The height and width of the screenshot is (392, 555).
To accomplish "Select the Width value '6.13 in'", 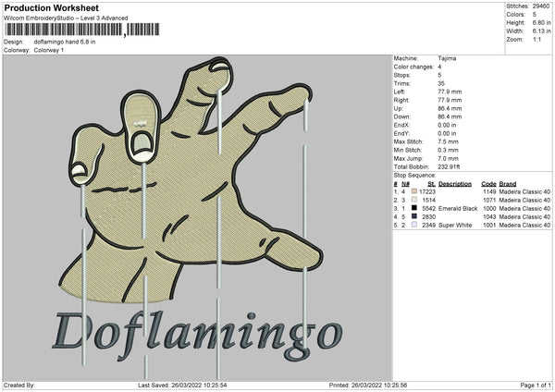I will click(x=541, y=31).
